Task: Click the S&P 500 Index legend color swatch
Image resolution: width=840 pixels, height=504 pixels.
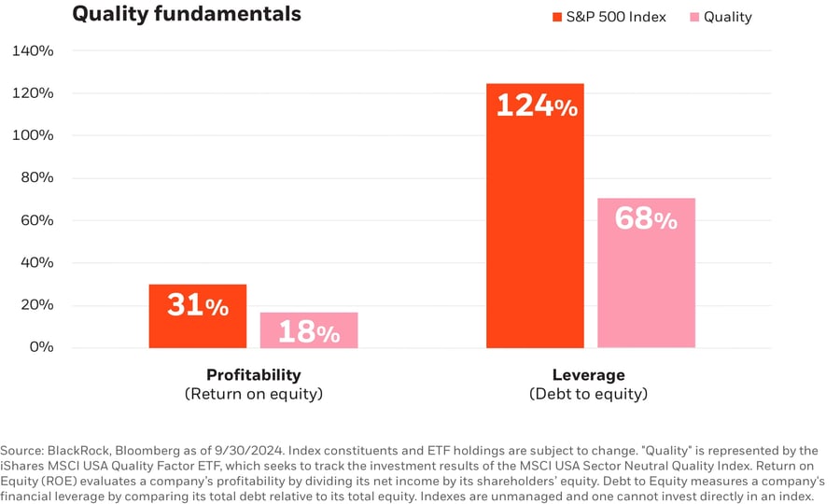Action: [557, 17]
